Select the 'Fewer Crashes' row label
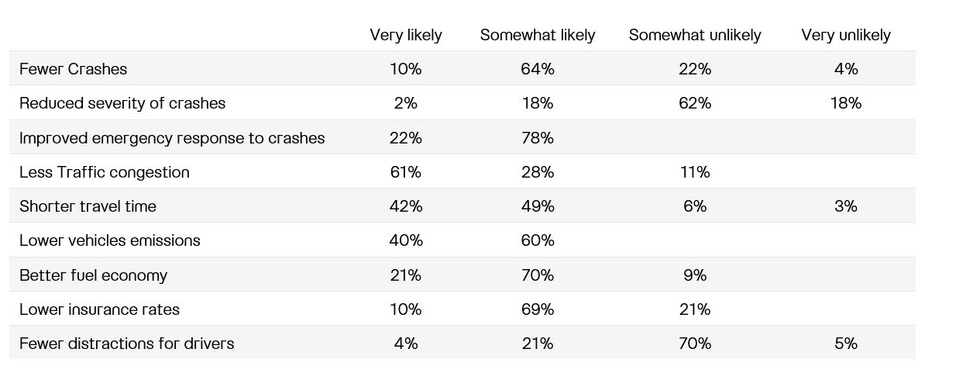Image resolution: width=980 pixels, height=380 pixels. [73, 69]
